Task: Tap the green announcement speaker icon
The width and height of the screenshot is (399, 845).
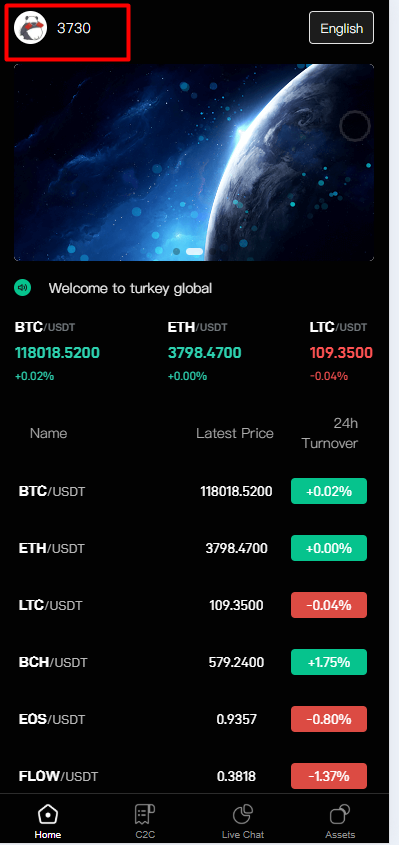Action: pos(23,288)
